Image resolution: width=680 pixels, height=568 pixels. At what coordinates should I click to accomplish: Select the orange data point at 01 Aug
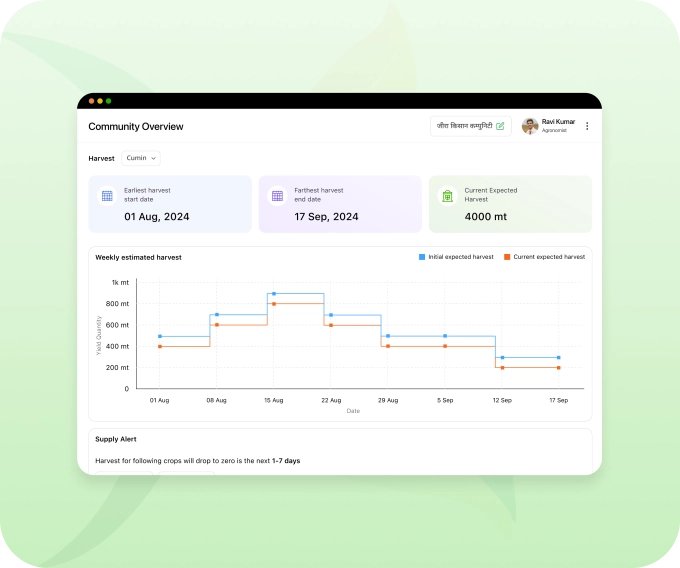tap(160, 346)
